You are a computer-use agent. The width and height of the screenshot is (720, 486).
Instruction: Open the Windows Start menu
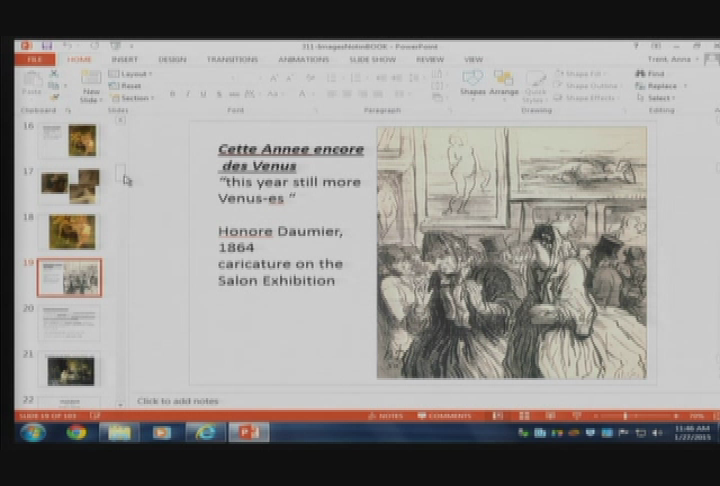point(34,432)
